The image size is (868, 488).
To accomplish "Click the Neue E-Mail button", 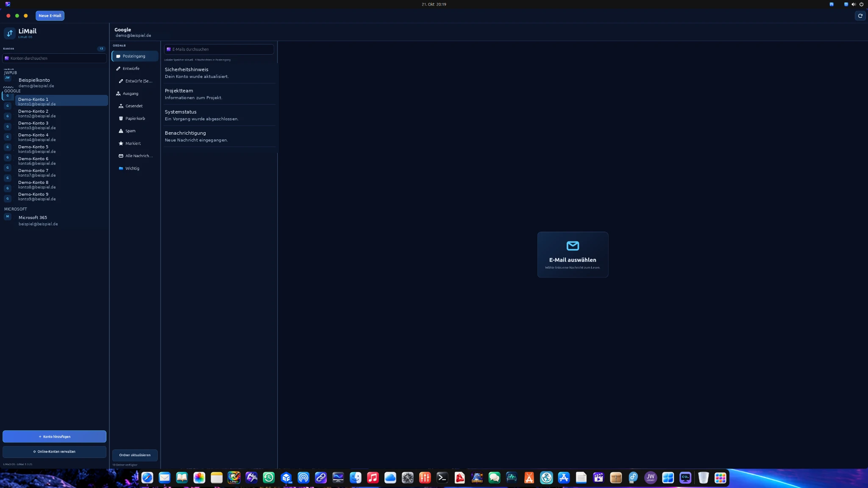I will (x=50, y=16).
